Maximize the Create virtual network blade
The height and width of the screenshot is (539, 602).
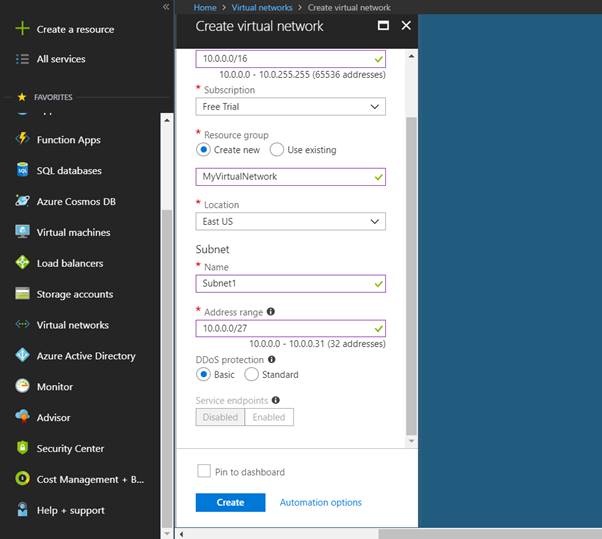point(383,25)
